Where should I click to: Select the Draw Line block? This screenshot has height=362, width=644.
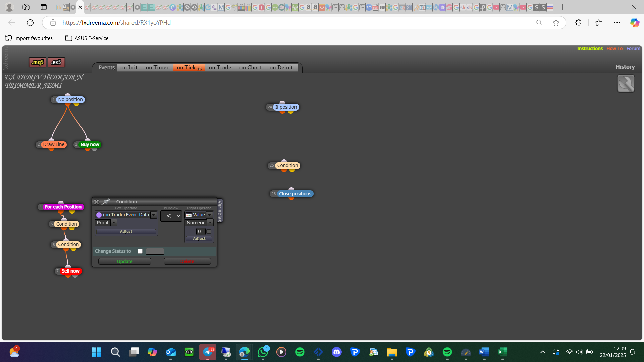pyautogui.click(x=54, y=145)
